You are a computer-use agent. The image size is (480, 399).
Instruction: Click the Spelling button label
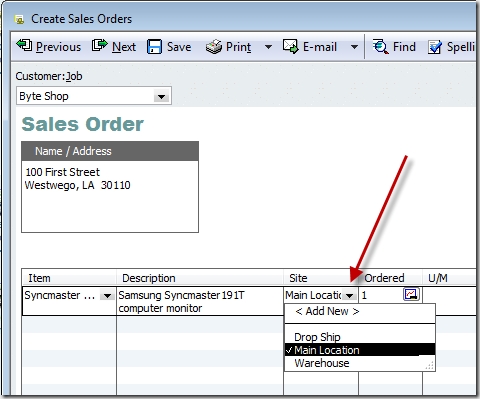461,47
